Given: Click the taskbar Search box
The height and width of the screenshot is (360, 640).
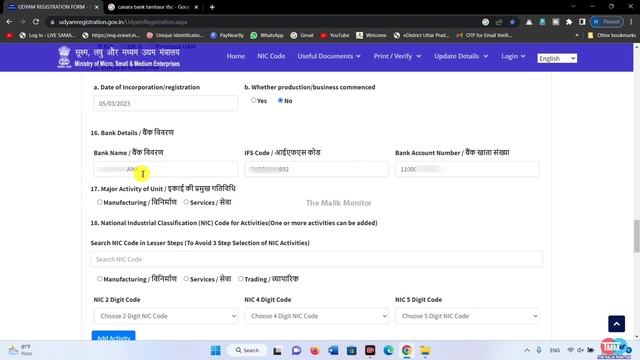Looking at the screenshot, I should (247, 350).
